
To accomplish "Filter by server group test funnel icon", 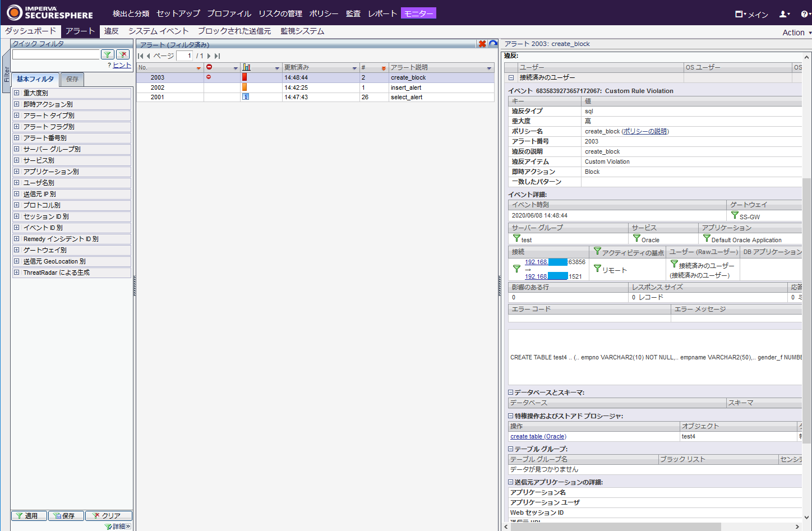I will 516,238.
